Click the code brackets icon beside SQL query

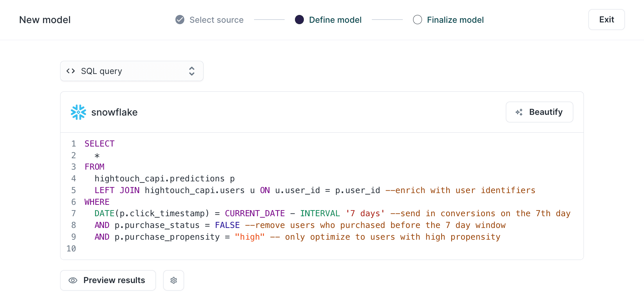(x=71, y=71)
